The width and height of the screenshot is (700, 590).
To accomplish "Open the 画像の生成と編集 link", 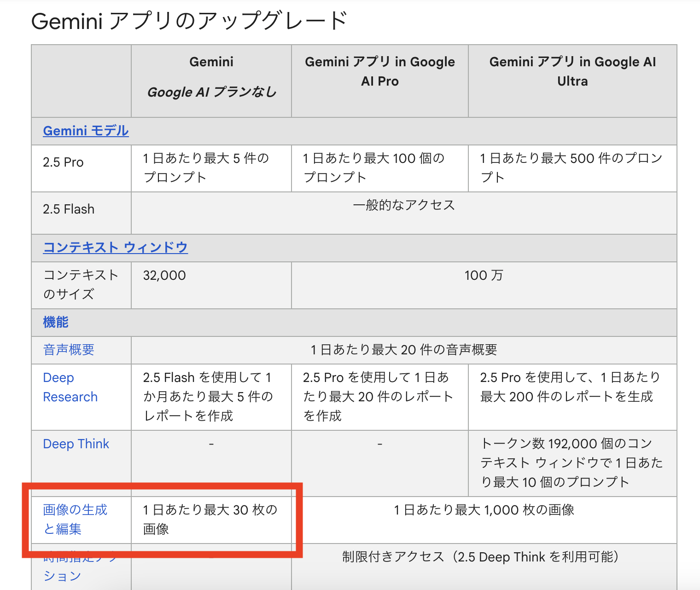I will [x=75, y=519].
